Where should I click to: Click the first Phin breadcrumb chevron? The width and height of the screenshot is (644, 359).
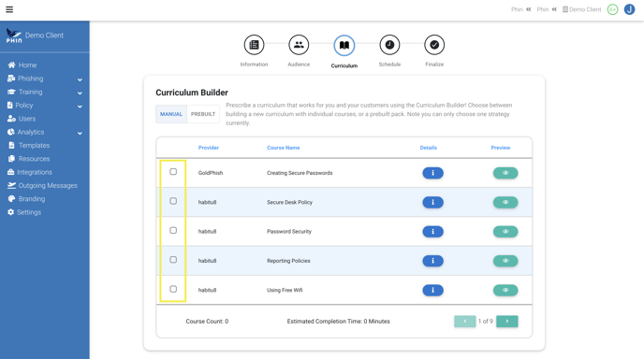tap(529, 9)
